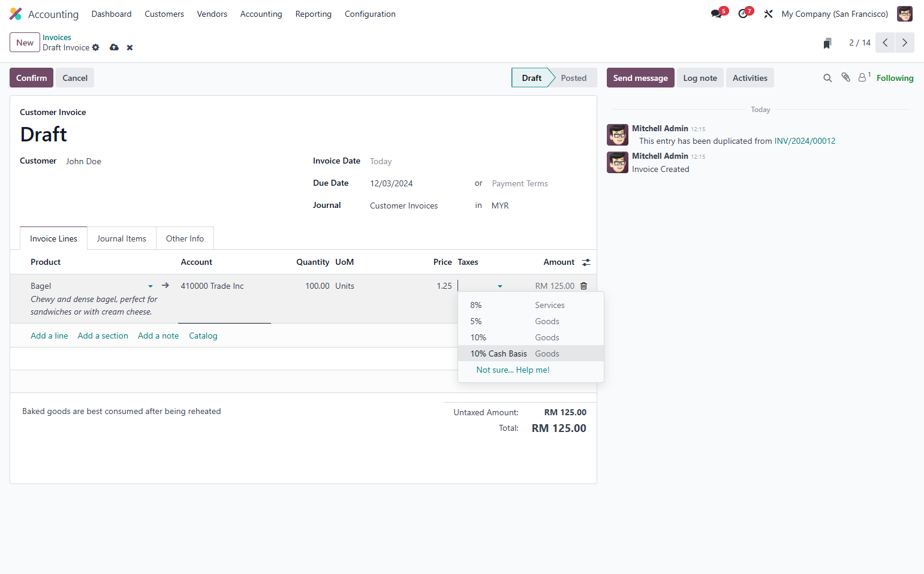
Task: Click Mitchell Admin avatar on duplicated message
Action: pos(618,135)
